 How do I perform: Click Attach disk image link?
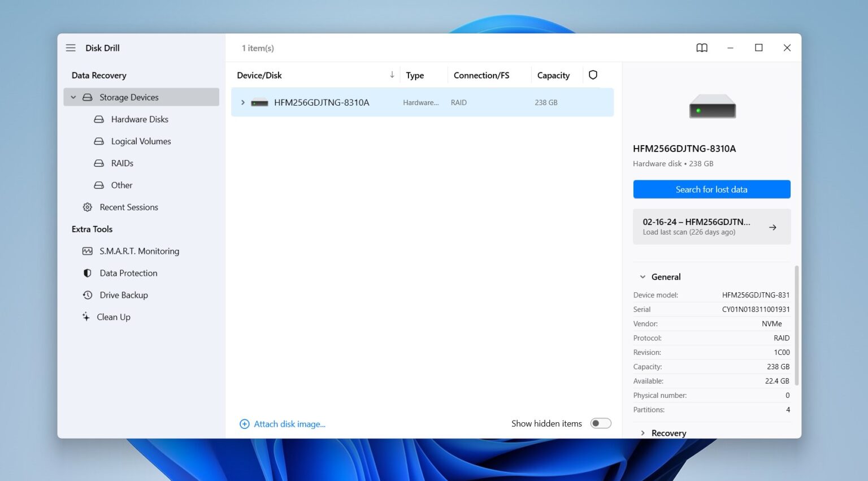click(289, 424)
